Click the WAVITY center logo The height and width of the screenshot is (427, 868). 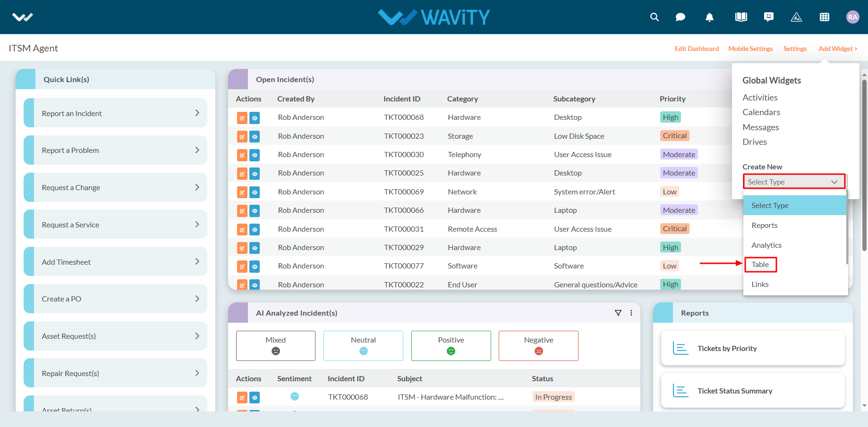434,17
